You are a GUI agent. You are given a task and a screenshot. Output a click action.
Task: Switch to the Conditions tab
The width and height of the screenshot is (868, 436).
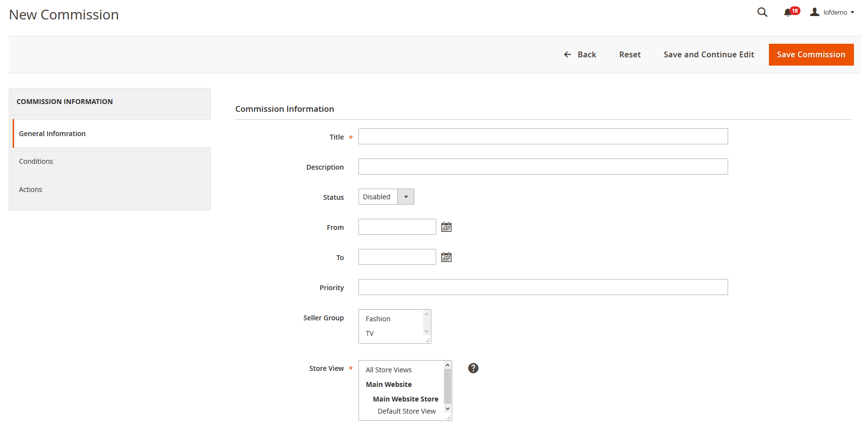(36, 161)
